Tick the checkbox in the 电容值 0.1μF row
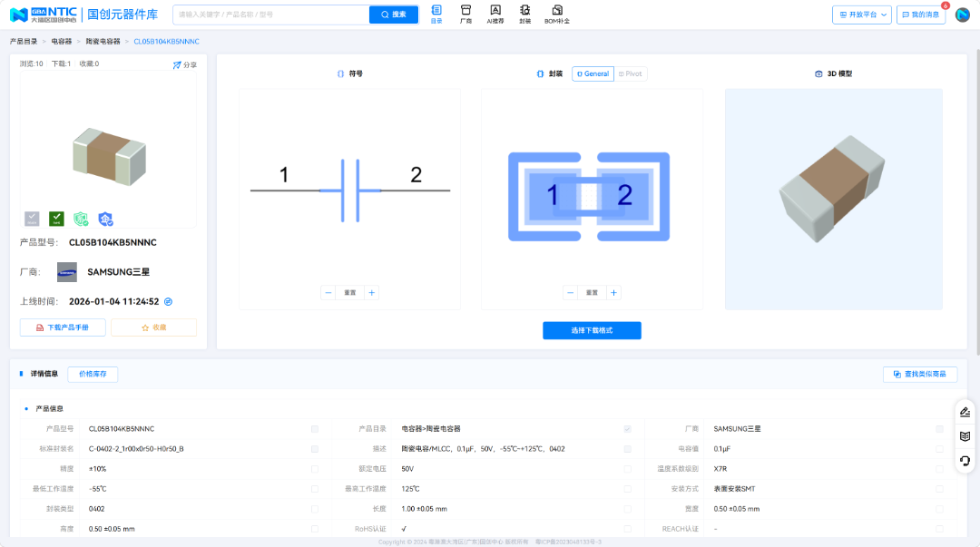The image size is (980, 547). 939,449
